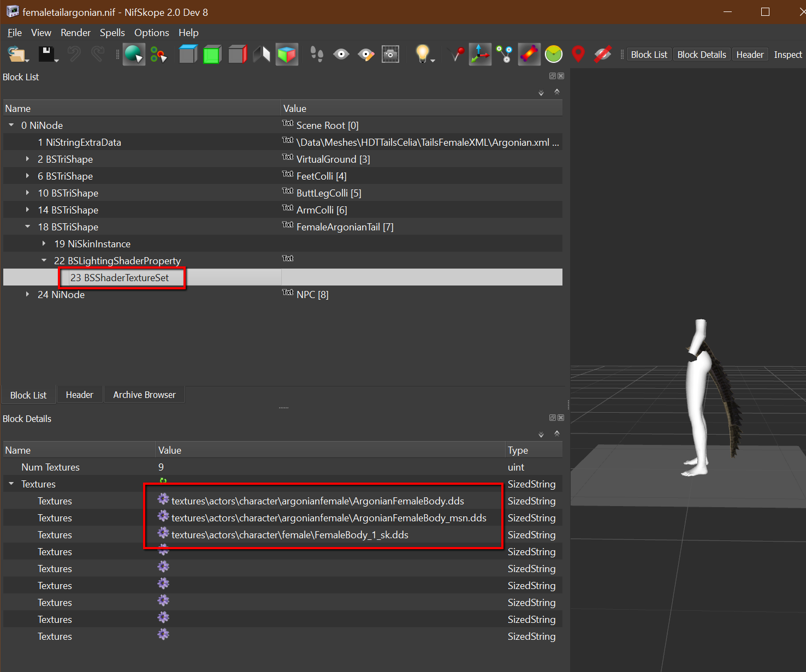This screenshot has height=672, width=806.
Task: Click the ArgonianFemaleBody_msn.dds texture path
Action: [x=329, y=518]
